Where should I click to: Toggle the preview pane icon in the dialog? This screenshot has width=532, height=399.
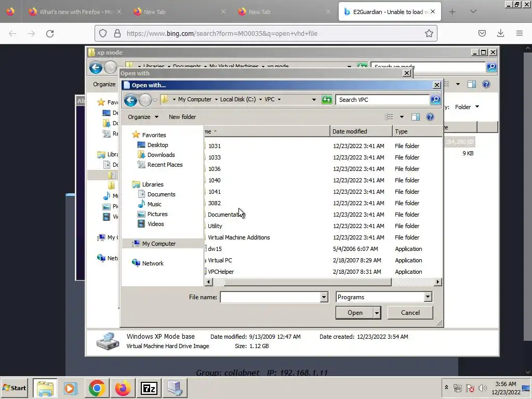[416, 117]
